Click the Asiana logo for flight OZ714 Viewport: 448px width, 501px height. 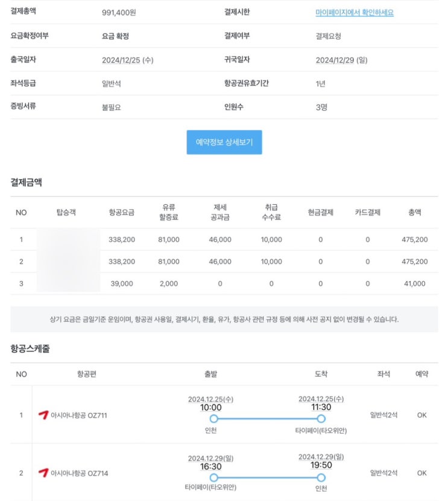[x=43, y=473]
